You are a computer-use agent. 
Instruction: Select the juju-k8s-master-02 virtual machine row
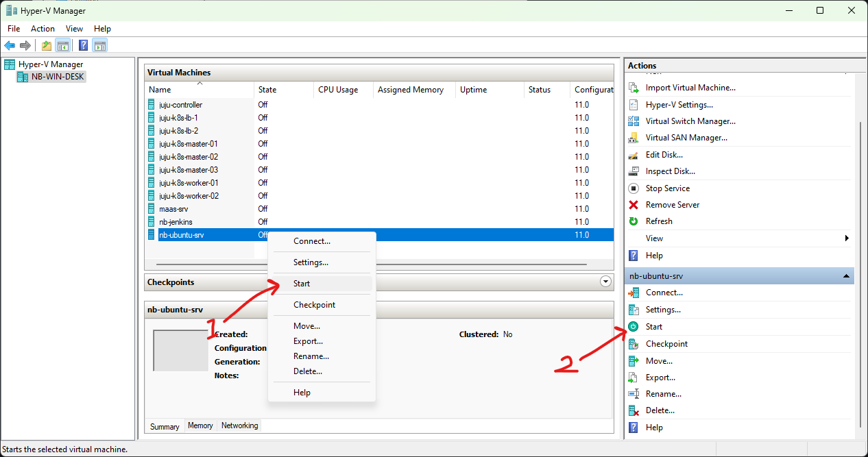click(189, 157)
